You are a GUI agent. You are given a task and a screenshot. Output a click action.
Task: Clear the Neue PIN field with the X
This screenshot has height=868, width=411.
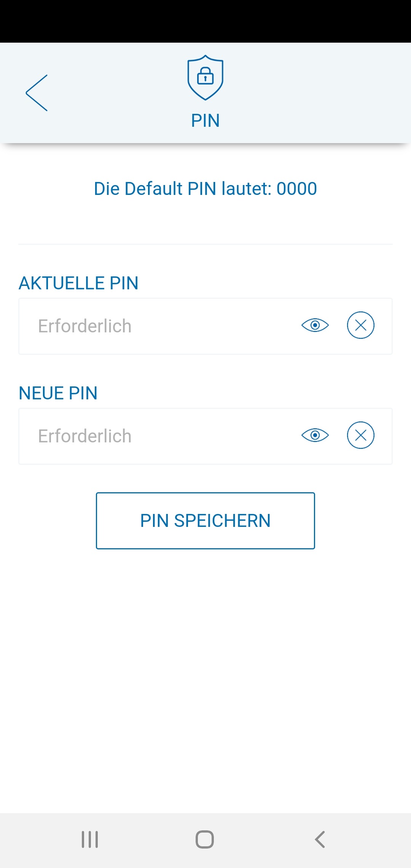360,435
